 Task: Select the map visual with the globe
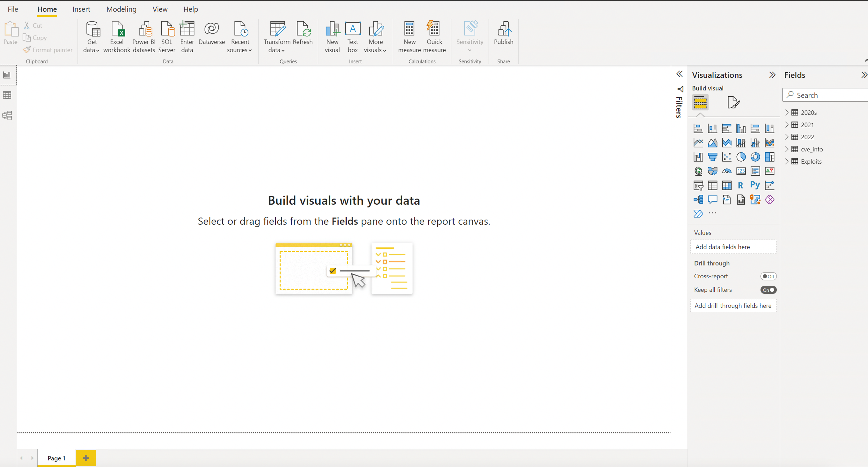(x=698, y=171)
